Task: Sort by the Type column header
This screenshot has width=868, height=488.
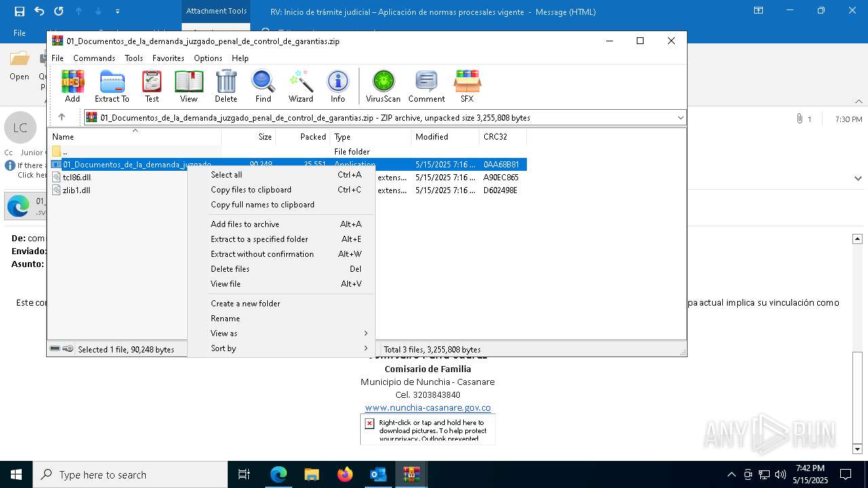Action: [371, 137]
